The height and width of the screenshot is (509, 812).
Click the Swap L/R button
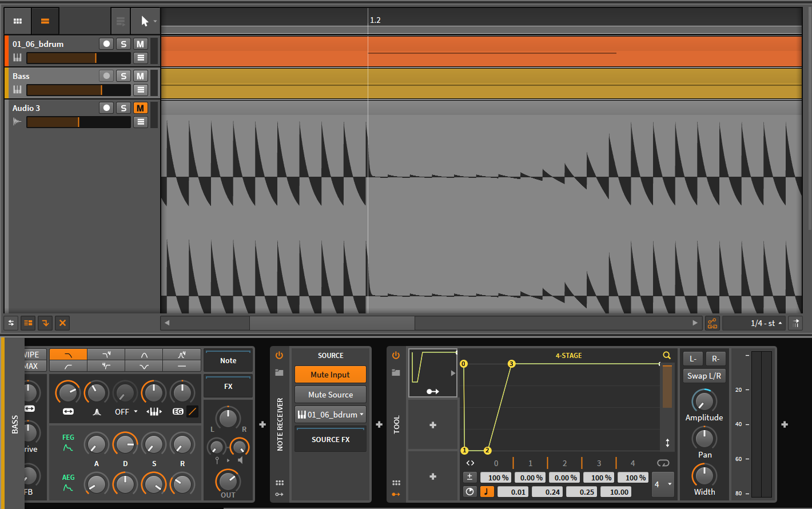704,376
